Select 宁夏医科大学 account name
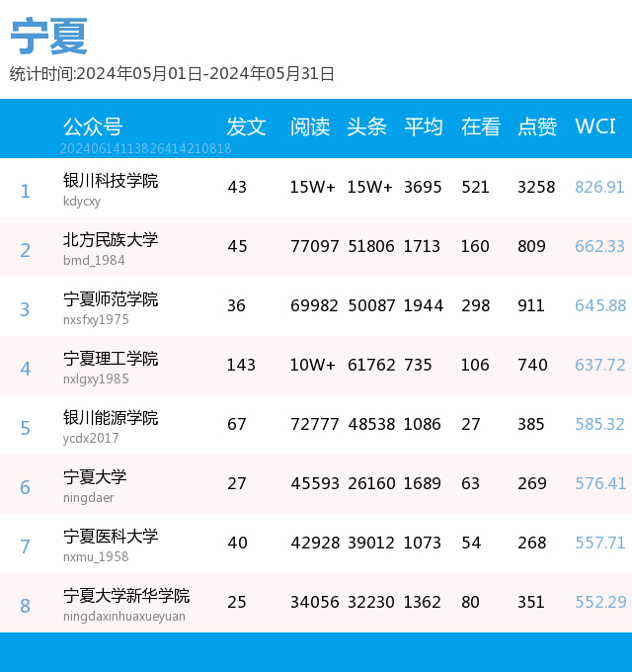This screenshot has height=672, width=632. tap(111, 537)
